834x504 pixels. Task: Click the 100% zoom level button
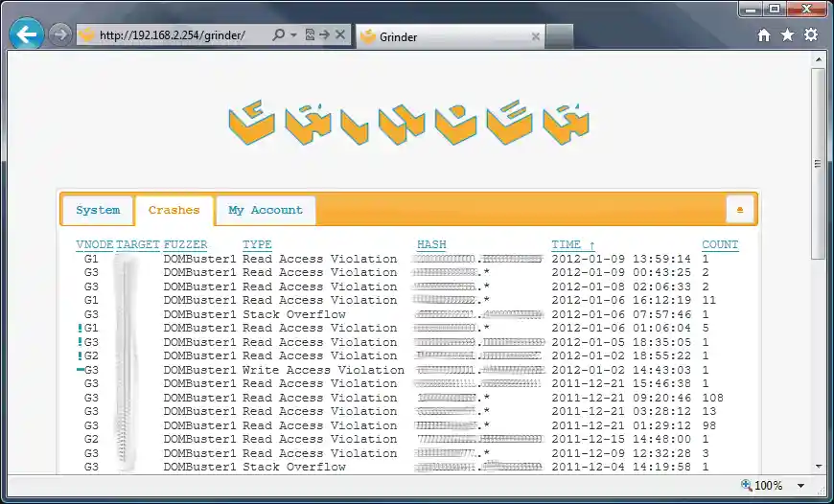(768, 486)
